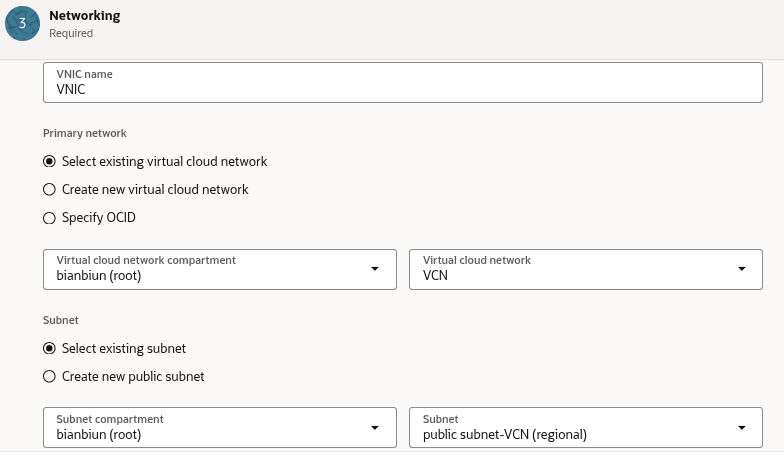Viewport: 784px width, 458px height.
Task: Click the small VNIC name field label
Action: point(86,75)
